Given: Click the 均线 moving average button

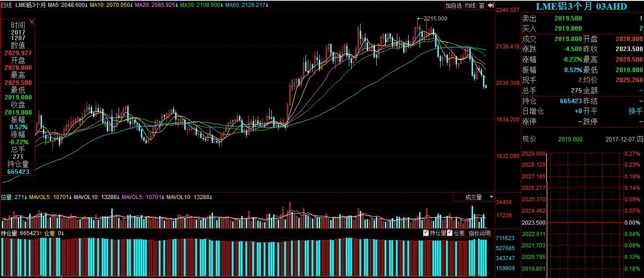Looking at the screenshot, I should tap(470, 5).
